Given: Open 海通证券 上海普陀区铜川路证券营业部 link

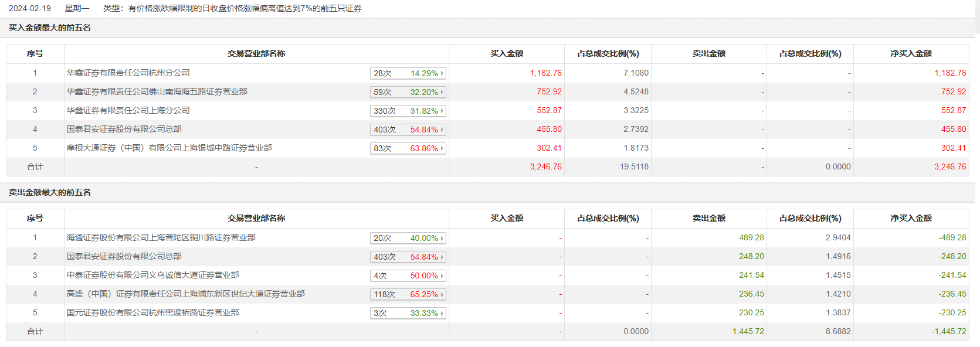Looking at the screenshot, I should (161, 237).
